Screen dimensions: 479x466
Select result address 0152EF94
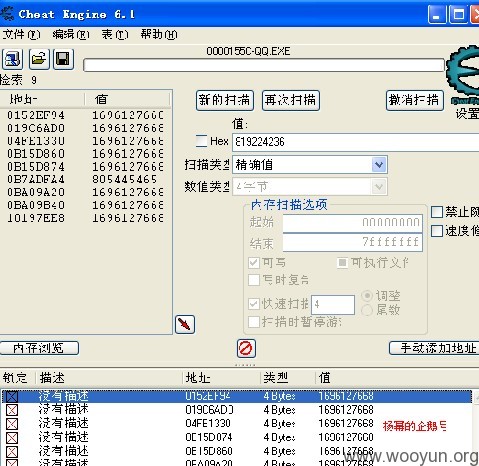(x=36, y=115)
